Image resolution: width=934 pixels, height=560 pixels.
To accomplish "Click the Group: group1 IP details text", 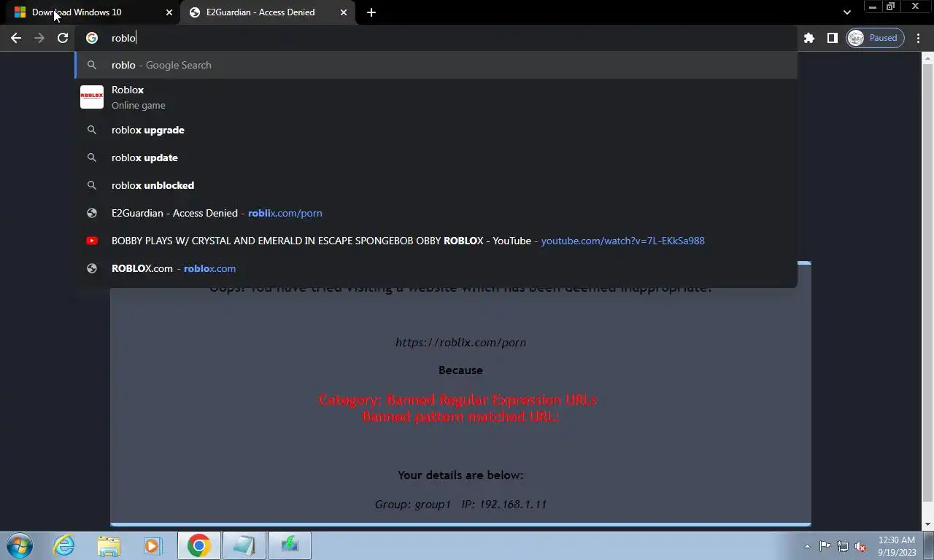I will (460, 504).
